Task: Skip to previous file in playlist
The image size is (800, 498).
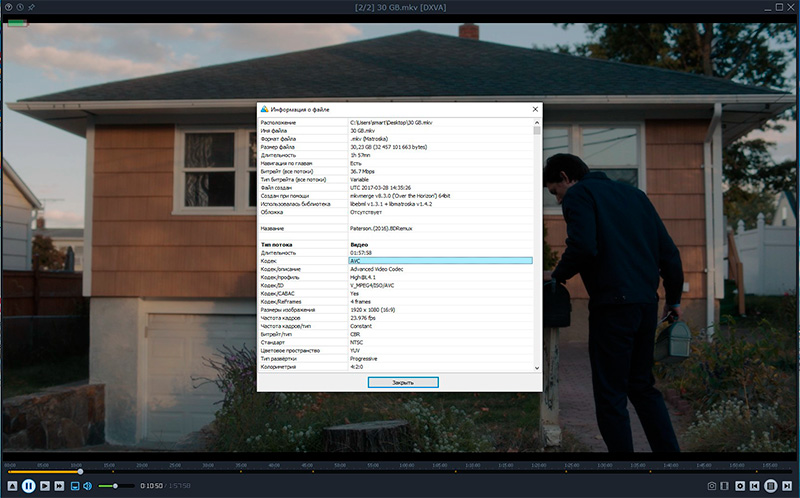Action: [x=755, y=485]
